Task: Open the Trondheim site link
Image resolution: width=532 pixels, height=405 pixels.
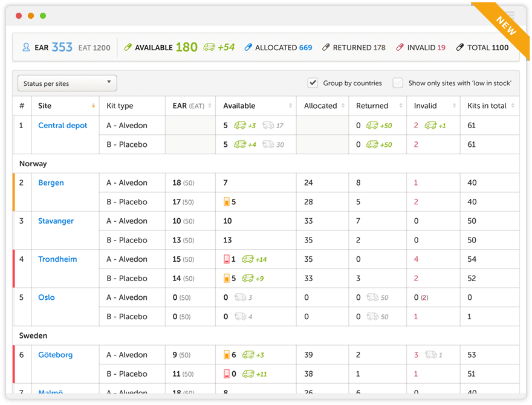Action: click(57, 259)
